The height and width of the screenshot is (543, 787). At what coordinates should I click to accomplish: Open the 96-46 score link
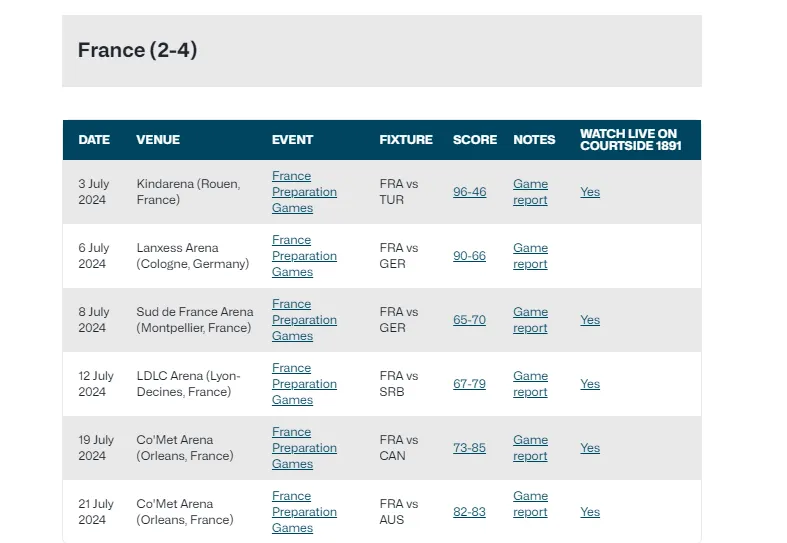pyautogui.click(x=469, y=192)
